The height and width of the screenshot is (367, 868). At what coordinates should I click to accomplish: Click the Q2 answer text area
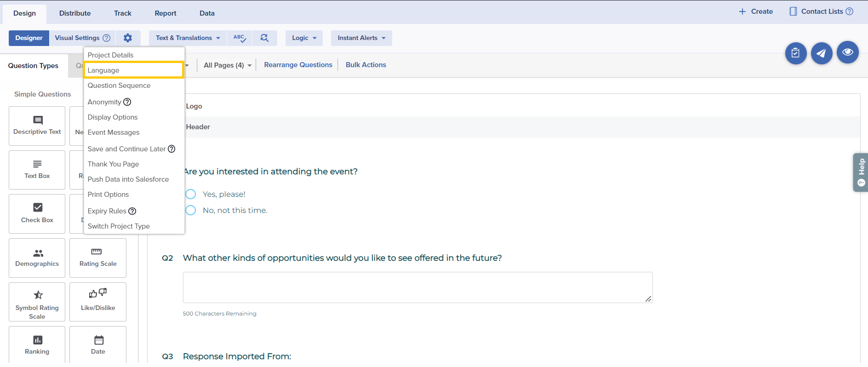pyautogui.click(x=417, y=287)
